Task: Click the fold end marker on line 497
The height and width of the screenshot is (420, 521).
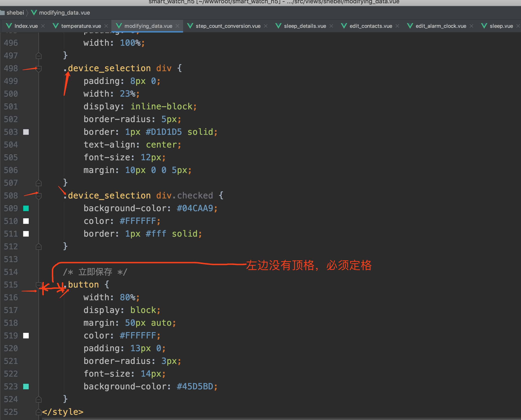Action: (38, 56)
